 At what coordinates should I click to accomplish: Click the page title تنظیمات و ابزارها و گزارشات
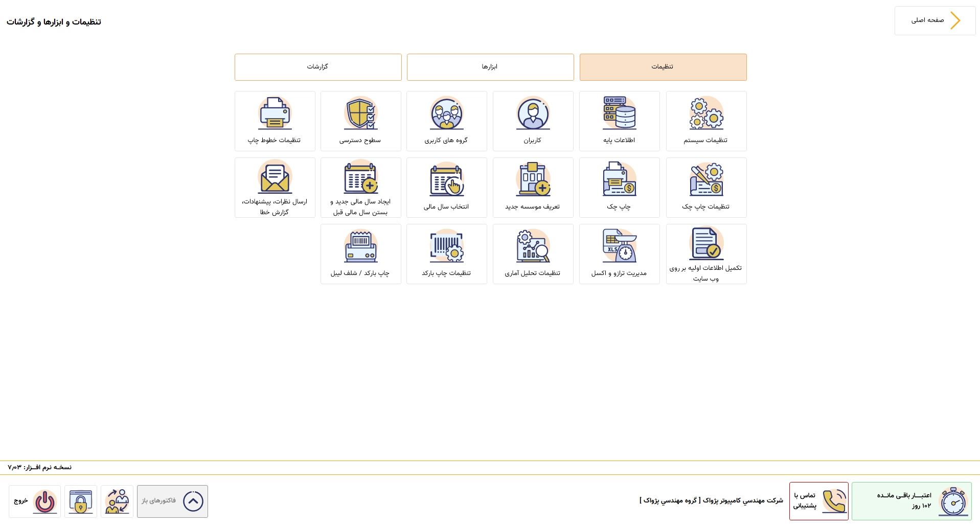(x=54, y=22)
